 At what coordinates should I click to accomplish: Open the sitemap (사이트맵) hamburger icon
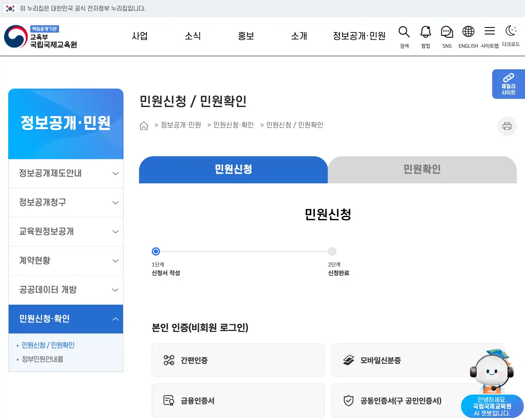tap(490, 37)
